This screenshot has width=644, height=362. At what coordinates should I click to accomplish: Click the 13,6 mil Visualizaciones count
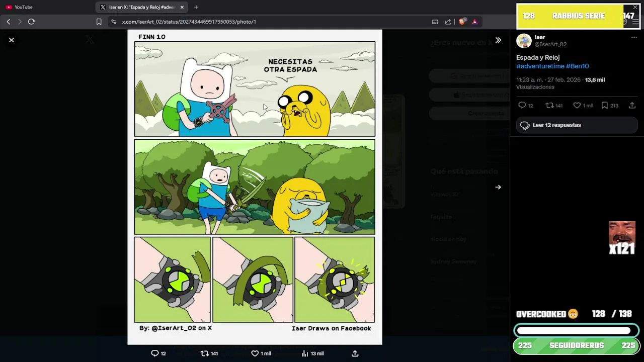tap(560, 83)
